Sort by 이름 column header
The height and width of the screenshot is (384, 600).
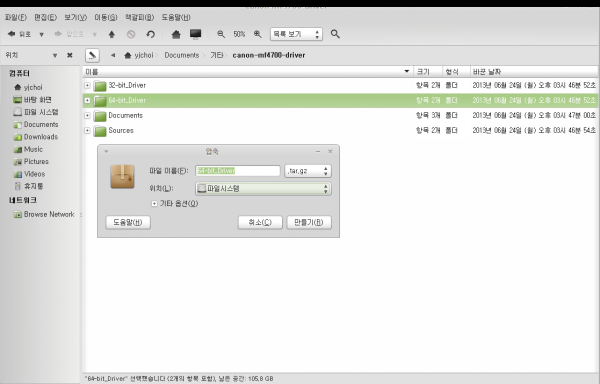(x=248, y=72)
